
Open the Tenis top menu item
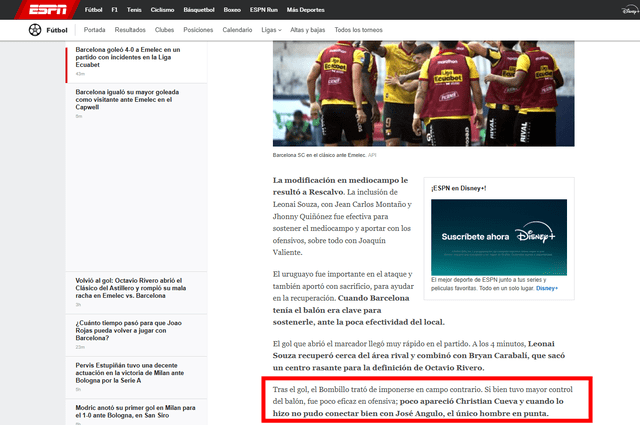coord(134,10)
